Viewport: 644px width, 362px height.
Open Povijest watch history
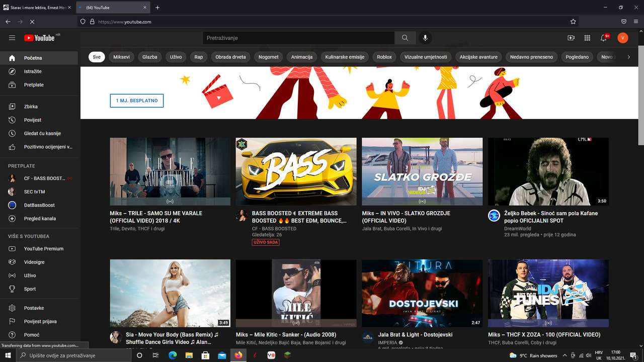coord(40,120)
